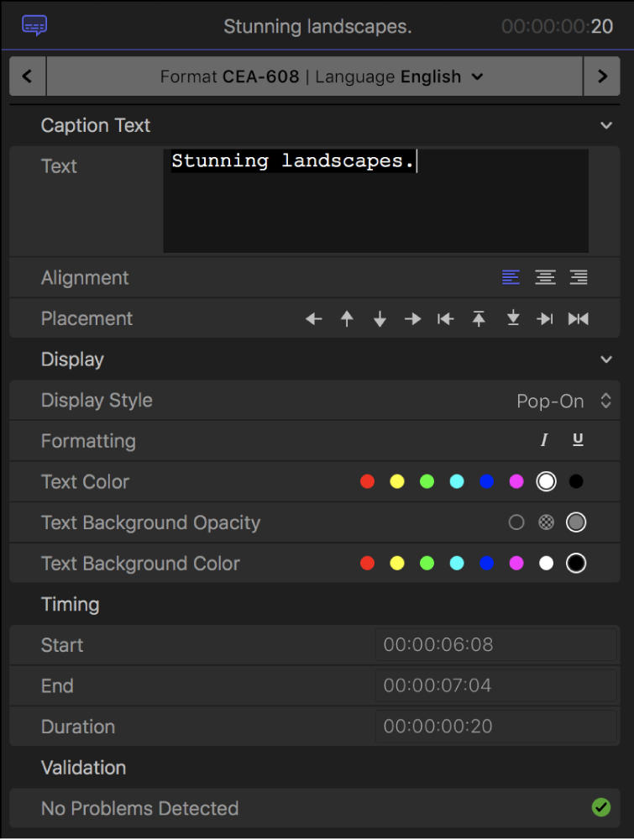The height and width of the screenshot is (840, 634).
Task: Go to the next caption
Action: click(x=602, y=76)
